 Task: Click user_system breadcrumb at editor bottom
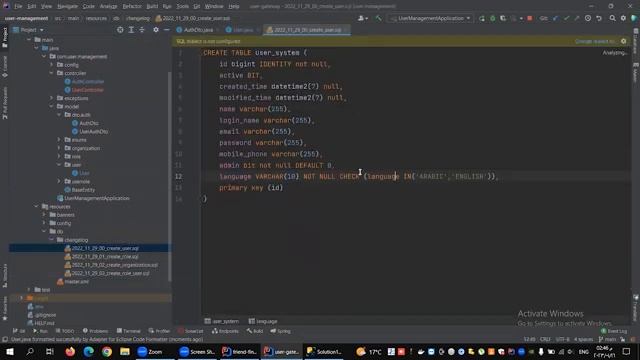click(222, 321)
